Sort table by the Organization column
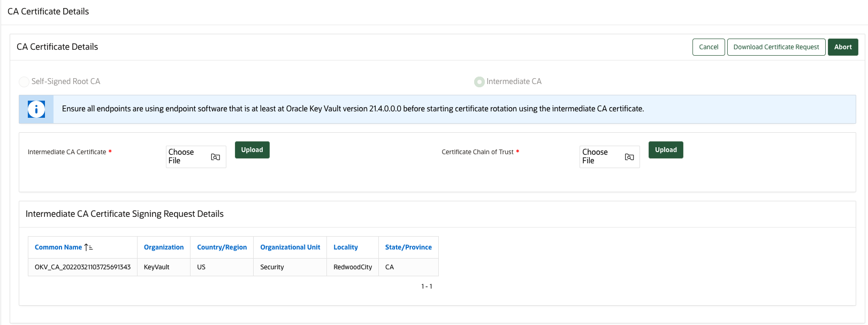The width and height of the screenshot is (868, 325). click(x=164, y=247)
